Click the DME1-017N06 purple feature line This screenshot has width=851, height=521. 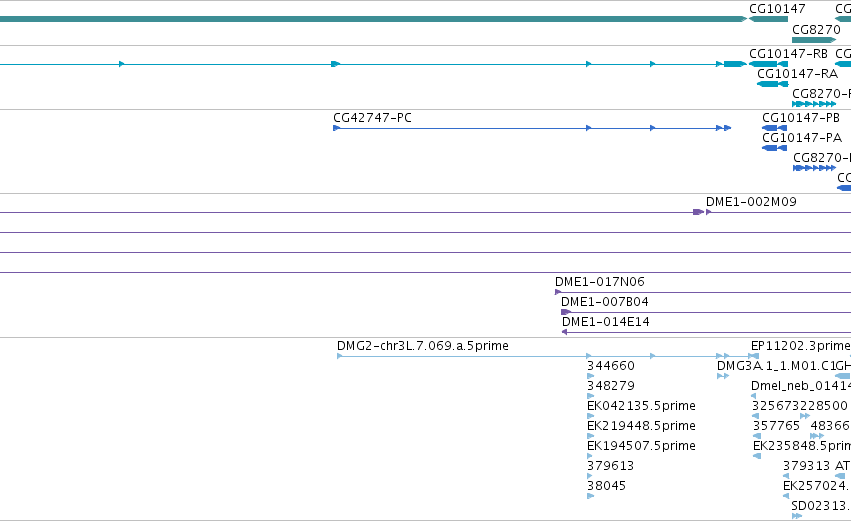pos(703,293)
